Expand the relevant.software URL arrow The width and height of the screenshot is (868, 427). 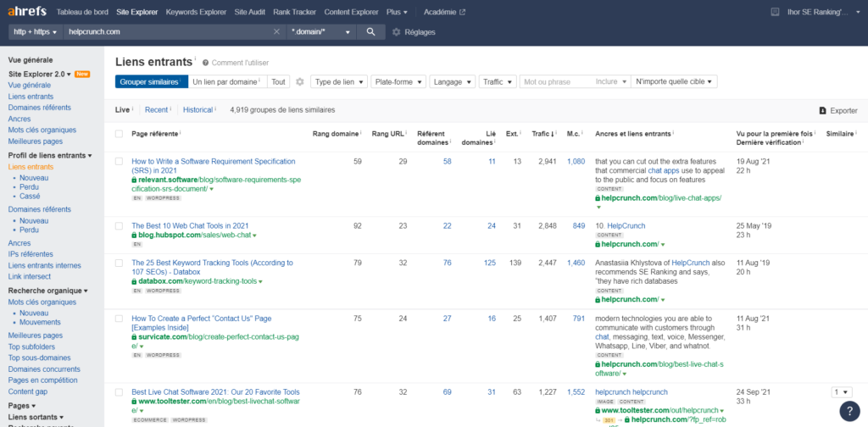point(211,189)
